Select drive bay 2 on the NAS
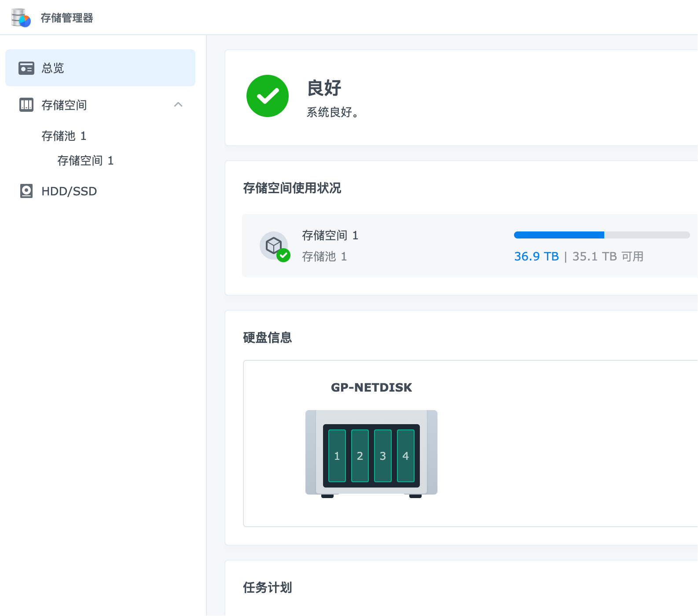This screenshot has height=616, width=698. [x=360, y=456]
